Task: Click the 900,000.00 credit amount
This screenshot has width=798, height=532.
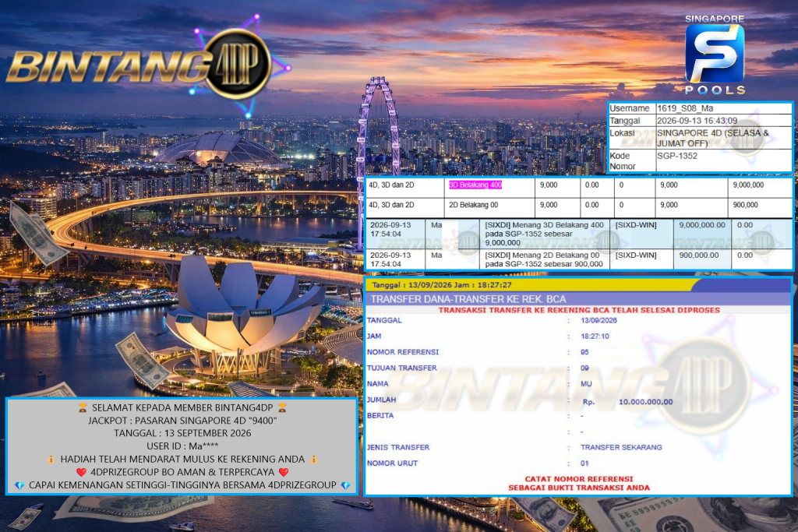Action: pos(699,255)
